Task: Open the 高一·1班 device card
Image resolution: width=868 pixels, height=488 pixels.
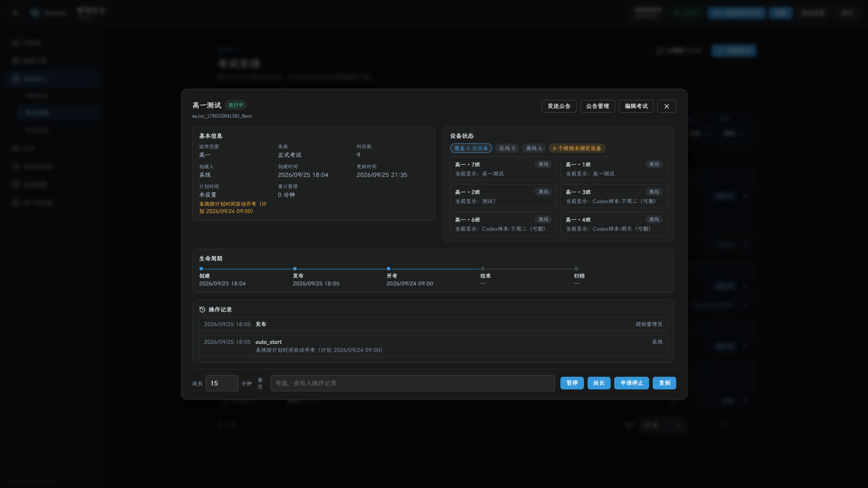Action: 614,169
